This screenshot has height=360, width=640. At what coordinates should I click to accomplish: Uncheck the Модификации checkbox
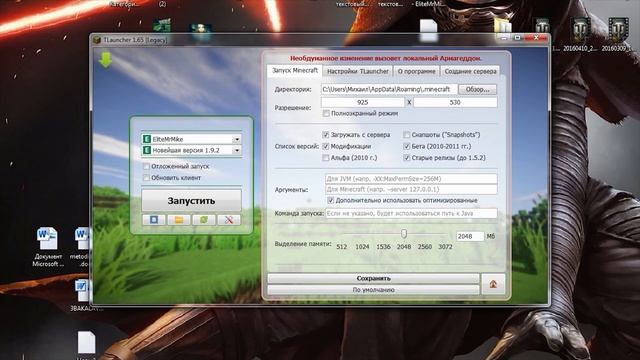click(326, 146)
